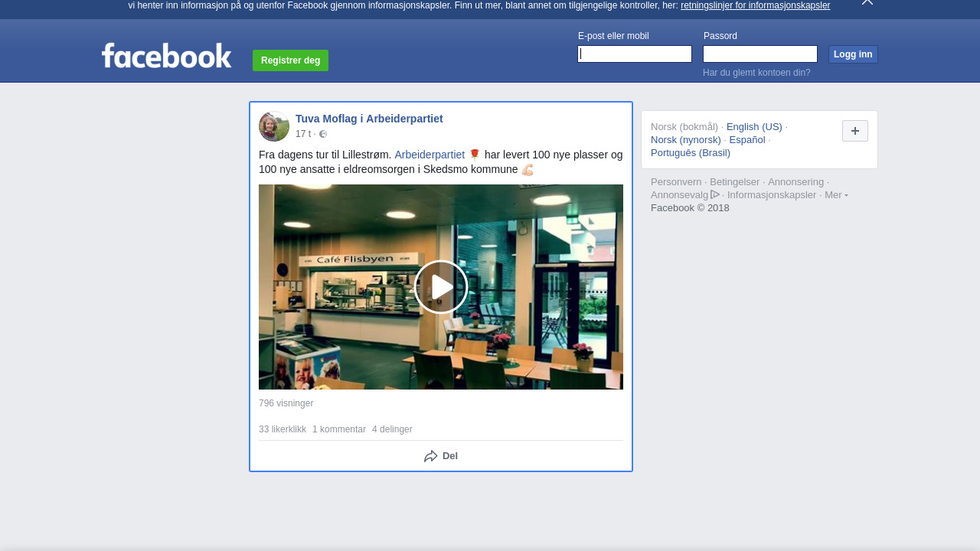The width and height of the screenshot is (980, 551).
Task: Switch language to Português (Brasil)
Action: tap(691, 153)
